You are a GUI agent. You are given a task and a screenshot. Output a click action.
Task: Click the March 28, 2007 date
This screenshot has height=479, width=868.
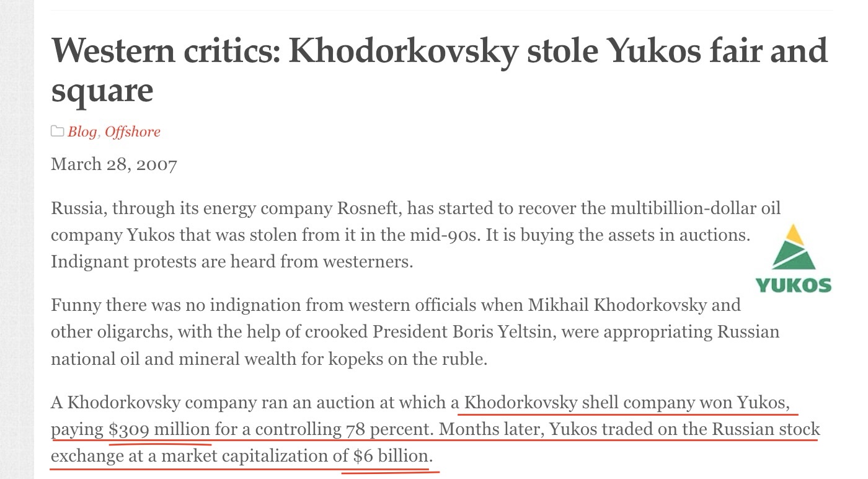coord(114,164)
